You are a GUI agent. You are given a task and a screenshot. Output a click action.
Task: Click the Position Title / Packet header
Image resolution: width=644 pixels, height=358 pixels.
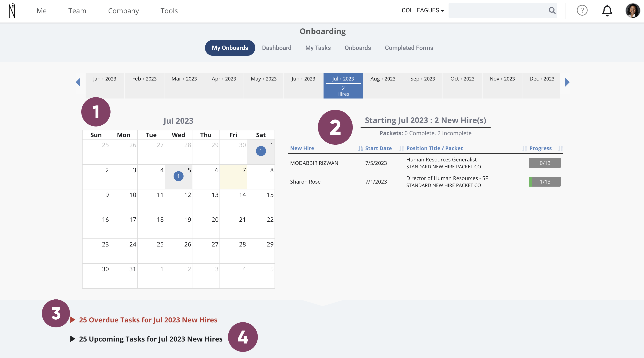coord(434,148)
